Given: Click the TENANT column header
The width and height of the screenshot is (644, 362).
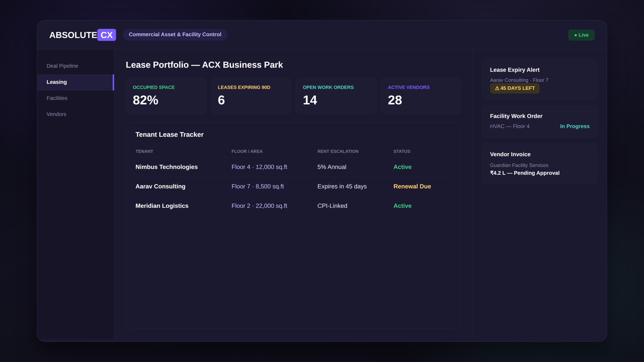Looking at the screenshot, I should click(144, 151).
